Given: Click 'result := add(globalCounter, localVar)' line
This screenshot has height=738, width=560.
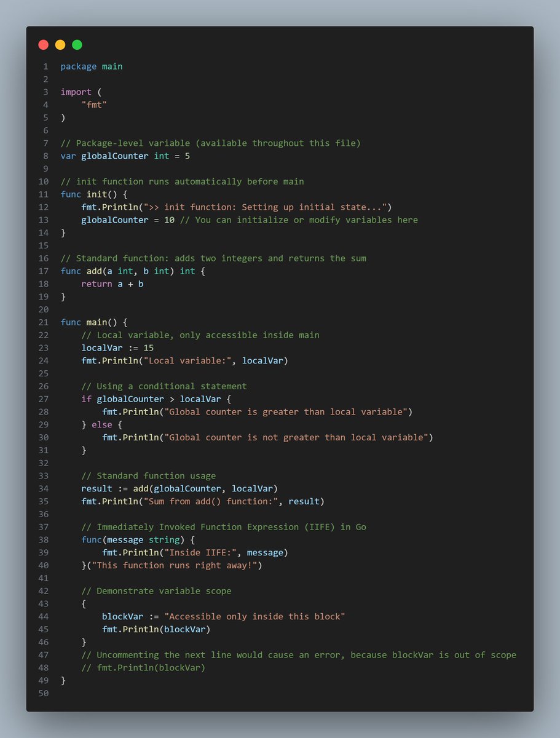Looking at the screenshot, I should tap(180, 489).
